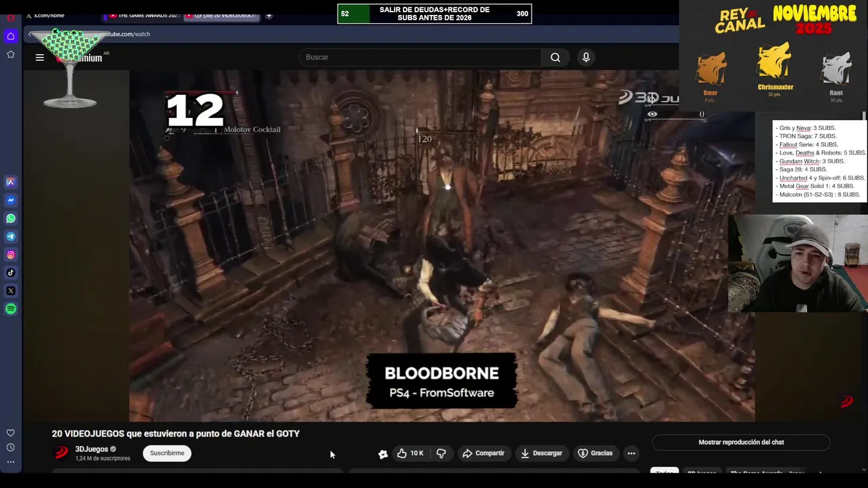Viewport: 868px width, 488px height.
Task: Click 'TRON Saga: 7 SUBS.' list line
Action: pyautogui.click(x=808, y=136)
